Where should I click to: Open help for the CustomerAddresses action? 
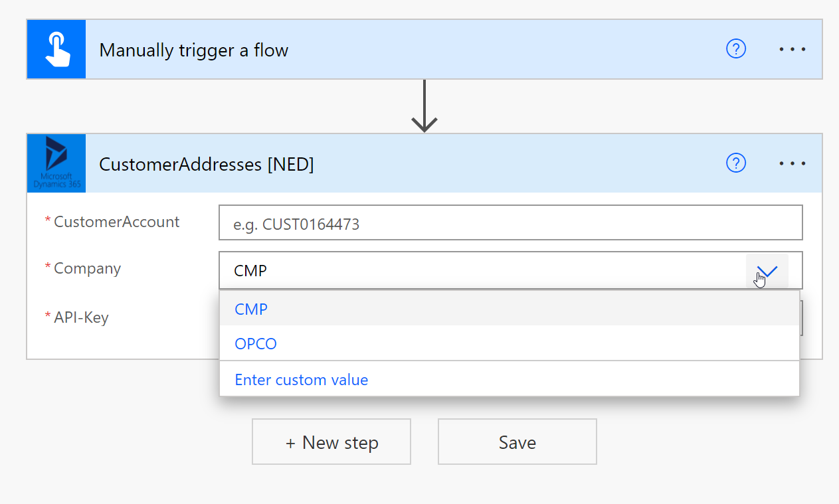click(x=736, y=163)
